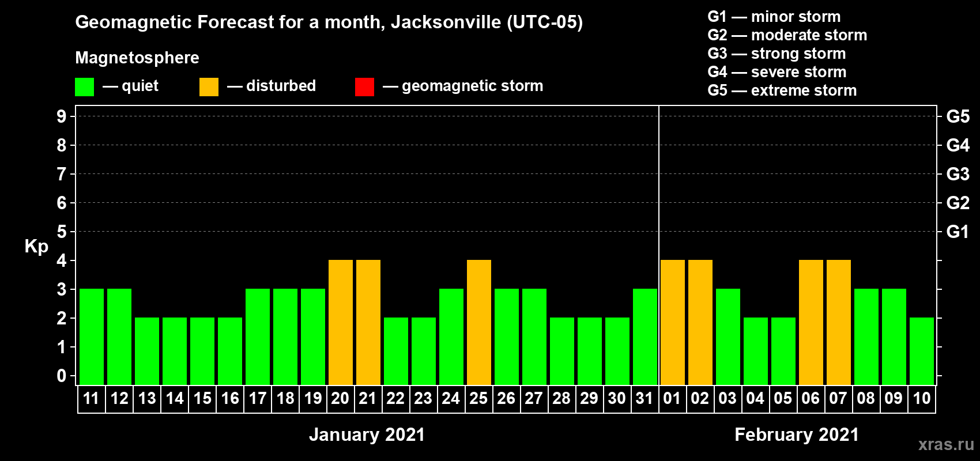Image resolution: width=980 pixels, height=461 pixels.
Task: Click date label 23 on the axis
Action: 423,399
